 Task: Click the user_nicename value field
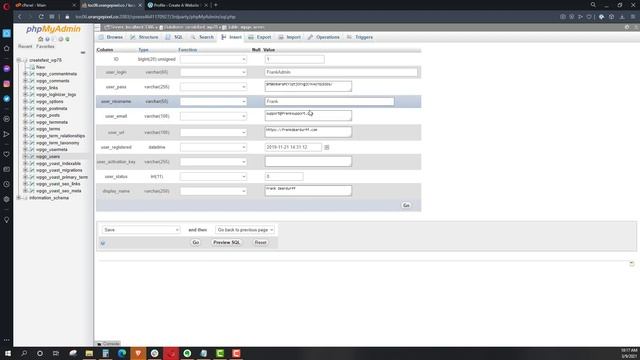(x=329, y=101)
